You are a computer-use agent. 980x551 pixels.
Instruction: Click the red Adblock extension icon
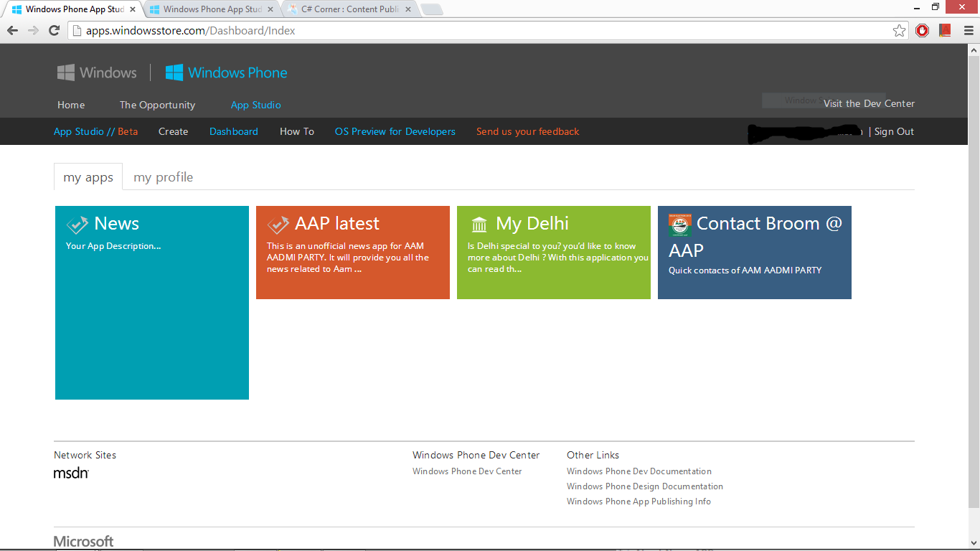(x=923, y=30)
